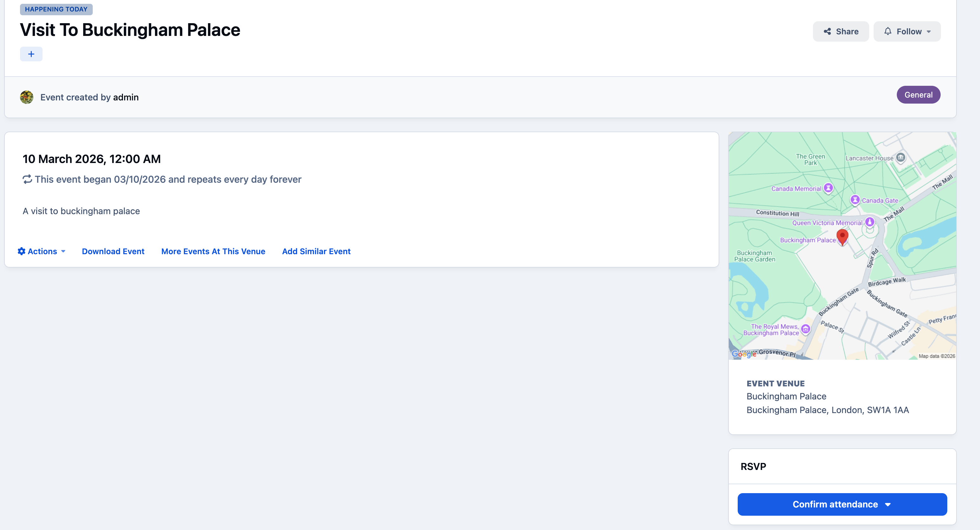Click the Canada Memorial map marker icon
Image resolution: width=980 pixels, height=530 pixels.
pos(828,188)
